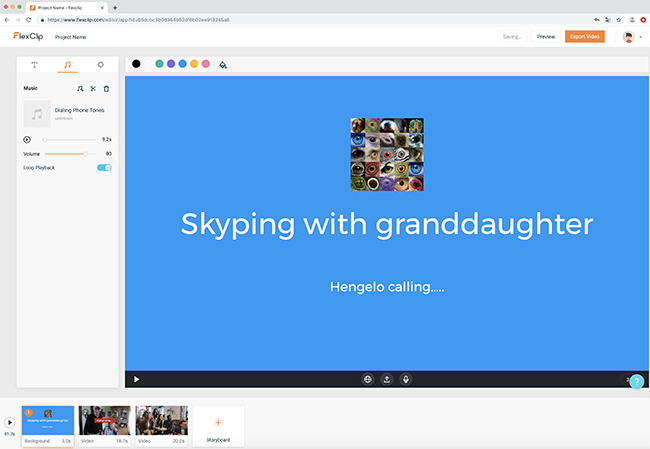Switch to the Music tab
Image resolution: width=650 pixels, height=449 pixels.
pyautogui.click(x=68, y=65)
